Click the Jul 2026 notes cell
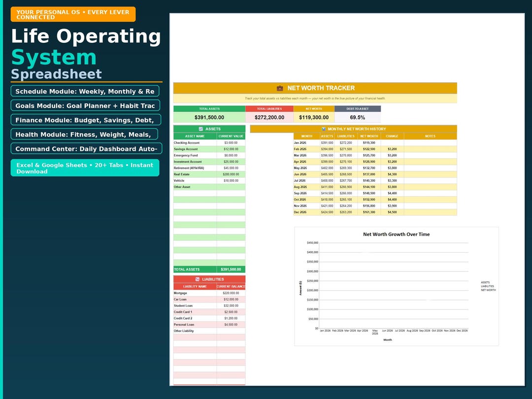 coord(430,181)
